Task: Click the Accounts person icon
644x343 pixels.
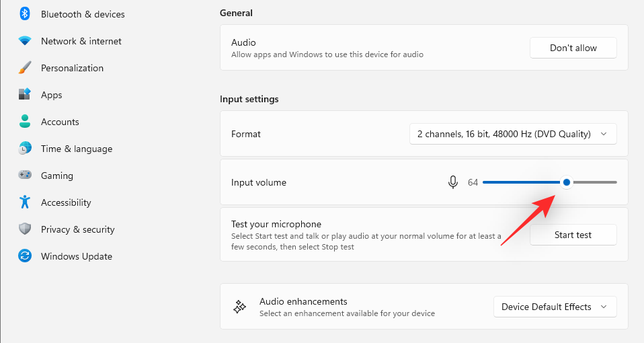Action: [25, 122]
